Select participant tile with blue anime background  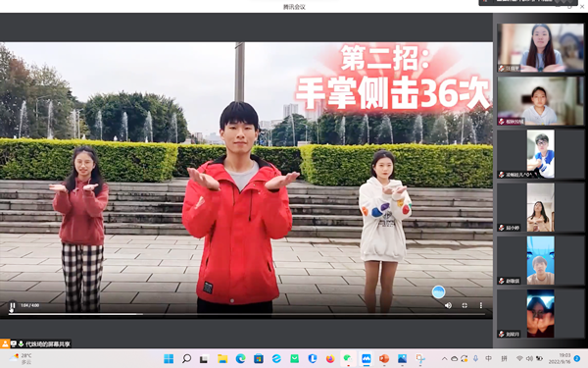540,261
